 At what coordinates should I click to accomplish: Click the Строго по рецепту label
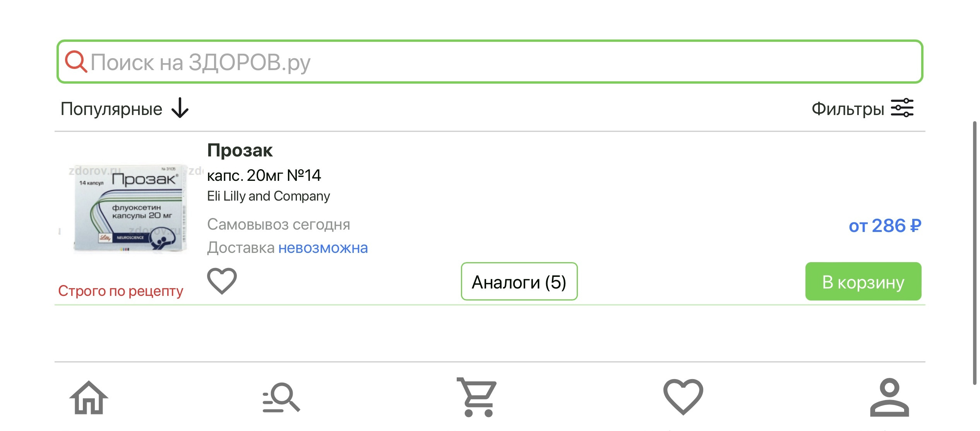click(121, 291)
